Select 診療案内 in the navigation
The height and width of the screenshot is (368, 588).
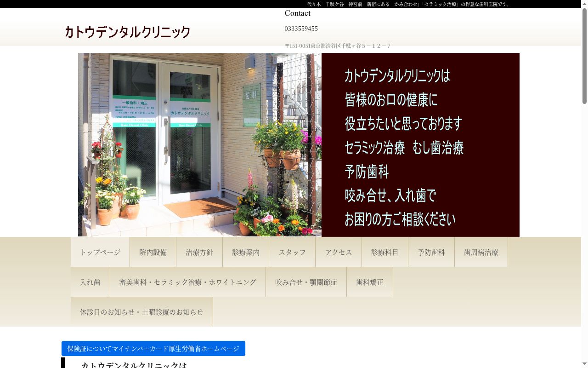246,252
